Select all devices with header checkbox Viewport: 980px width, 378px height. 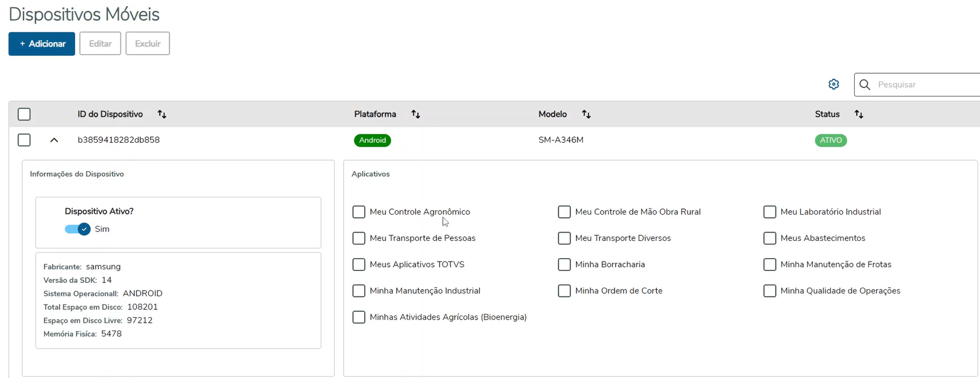coord(24,114)
